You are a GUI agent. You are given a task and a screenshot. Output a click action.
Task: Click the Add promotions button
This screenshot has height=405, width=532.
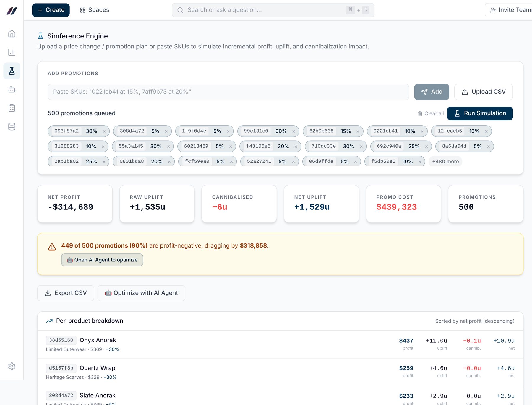(x=432, y=92)
